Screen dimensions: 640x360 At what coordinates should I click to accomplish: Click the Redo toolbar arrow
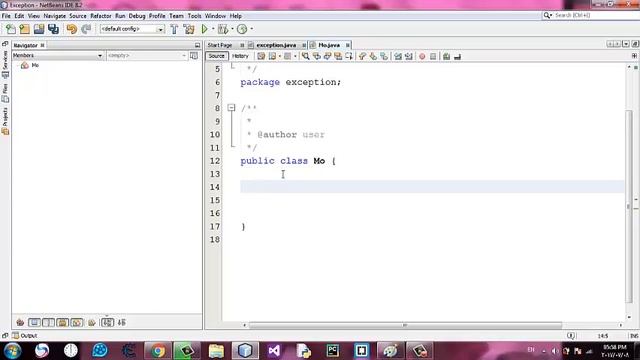(x=86, y=29)
